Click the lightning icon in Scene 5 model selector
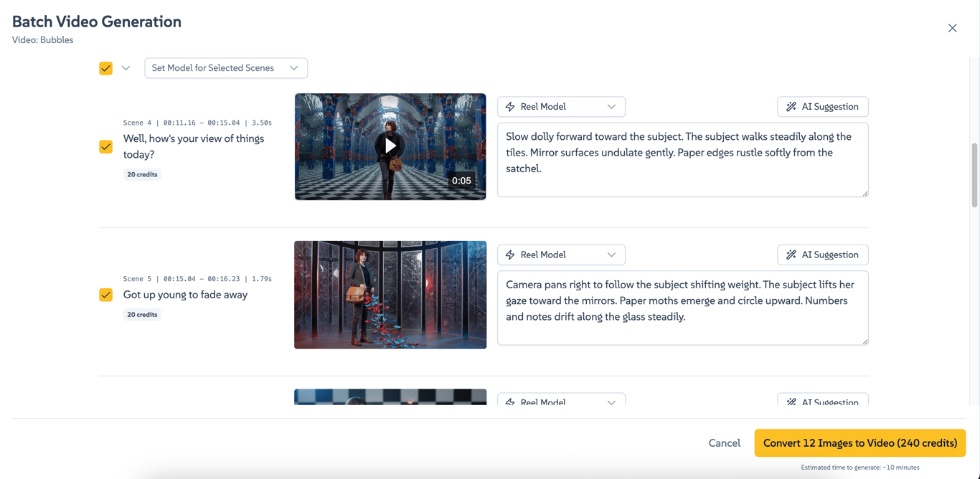Image resolution: width=980 pixels, height=479 pixels. (x=510, y=255)
